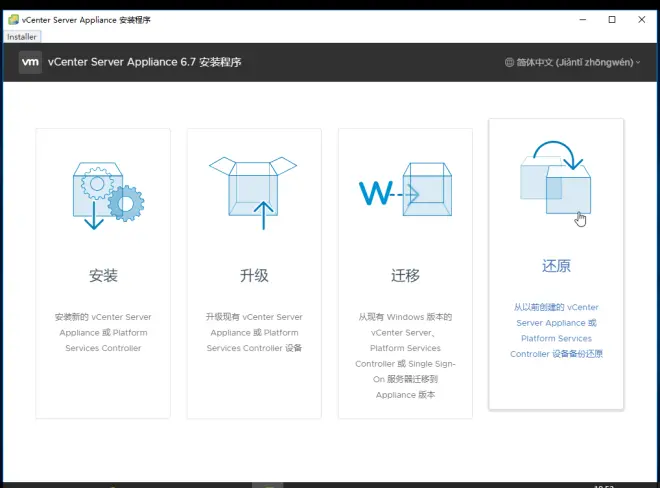
Task: Close the installer window
Action: pyautogui.click(x=641, y=20)
